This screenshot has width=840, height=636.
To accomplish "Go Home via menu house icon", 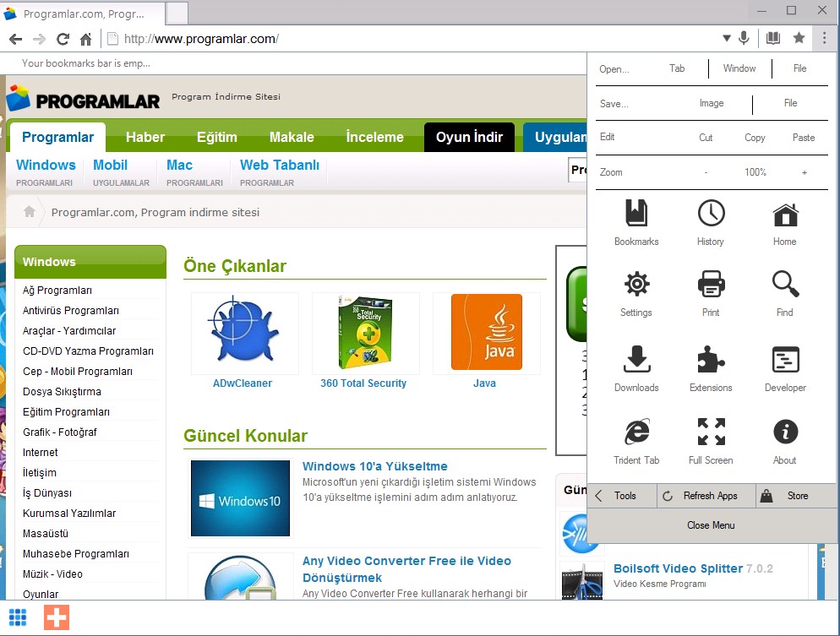I will pyautogui.click(x=785, y=215).
